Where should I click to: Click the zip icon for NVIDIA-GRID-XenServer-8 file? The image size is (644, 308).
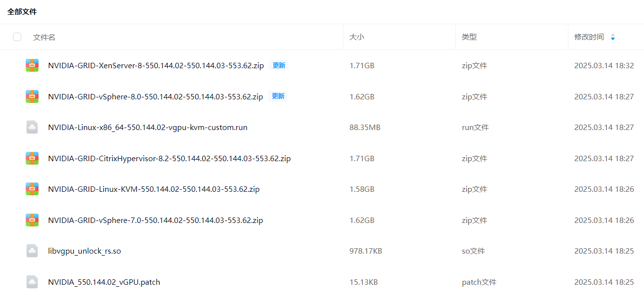click(32, 65)
